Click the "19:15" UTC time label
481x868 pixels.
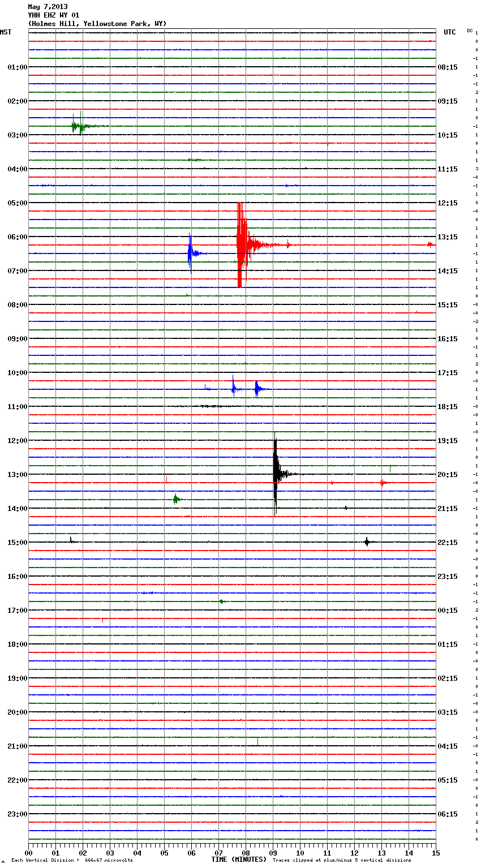pyautogui.click(x=448, y=440)
